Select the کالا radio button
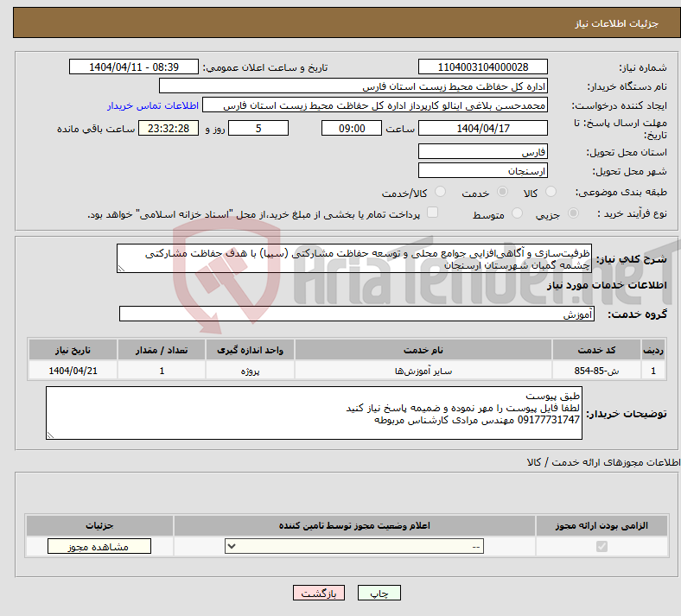The height and width of the screenshot is (616, 681). [551, 192]
